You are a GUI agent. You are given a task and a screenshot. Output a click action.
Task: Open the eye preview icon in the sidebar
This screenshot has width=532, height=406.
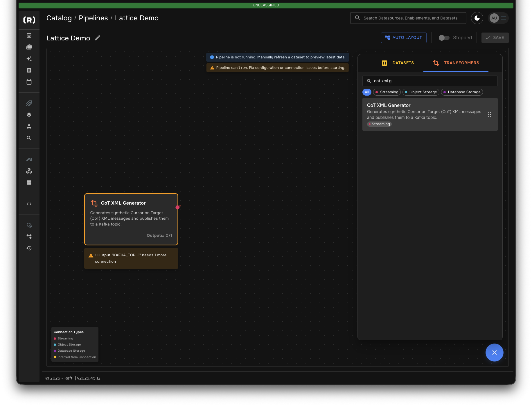coord(29,35)
